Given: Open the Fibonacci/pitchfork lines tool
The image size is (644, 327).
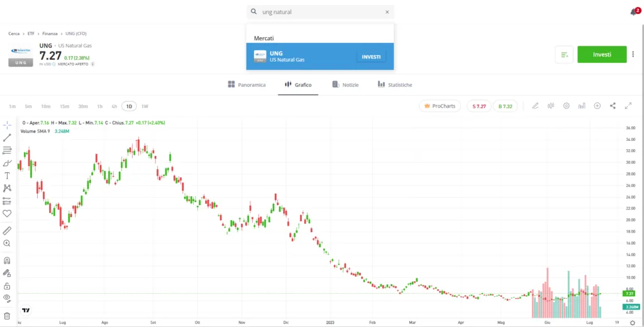Looking at the screenshot, I should click(7, 150).
